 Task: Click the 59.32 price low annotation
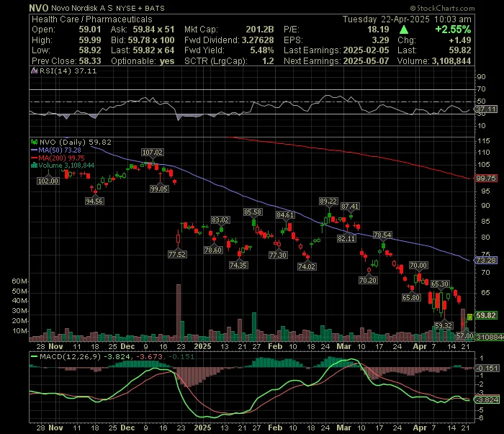(x=444, y=326)
